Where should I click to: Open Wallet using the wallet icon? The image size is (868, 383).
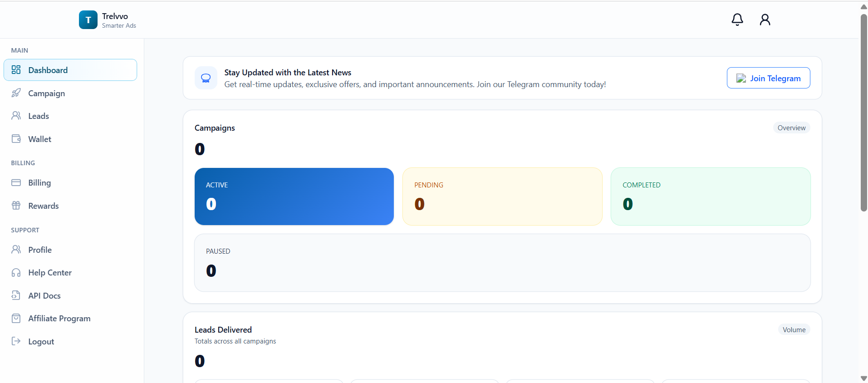[16, 139]
